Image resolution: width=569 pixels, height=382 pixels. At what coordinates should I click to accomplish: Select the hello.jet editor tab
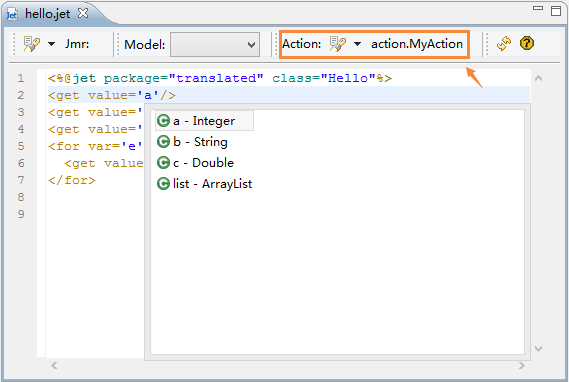(48, 14)
